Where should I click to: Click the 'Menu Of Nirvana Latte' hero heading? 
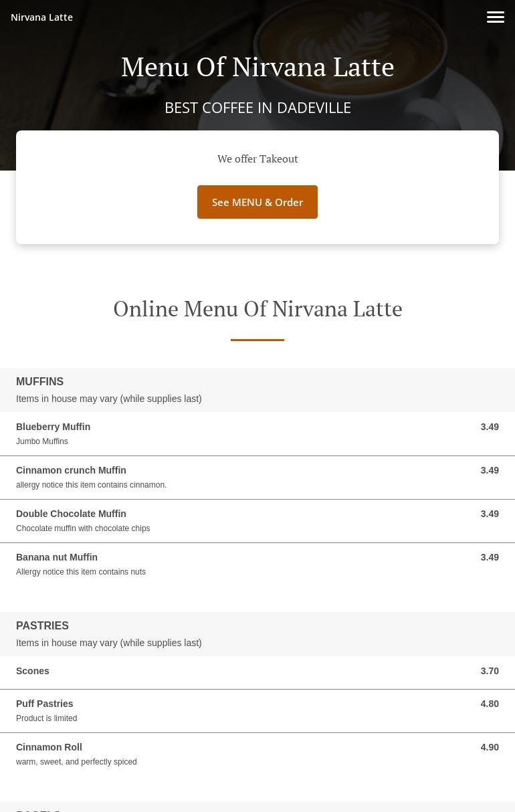[257, 67]
